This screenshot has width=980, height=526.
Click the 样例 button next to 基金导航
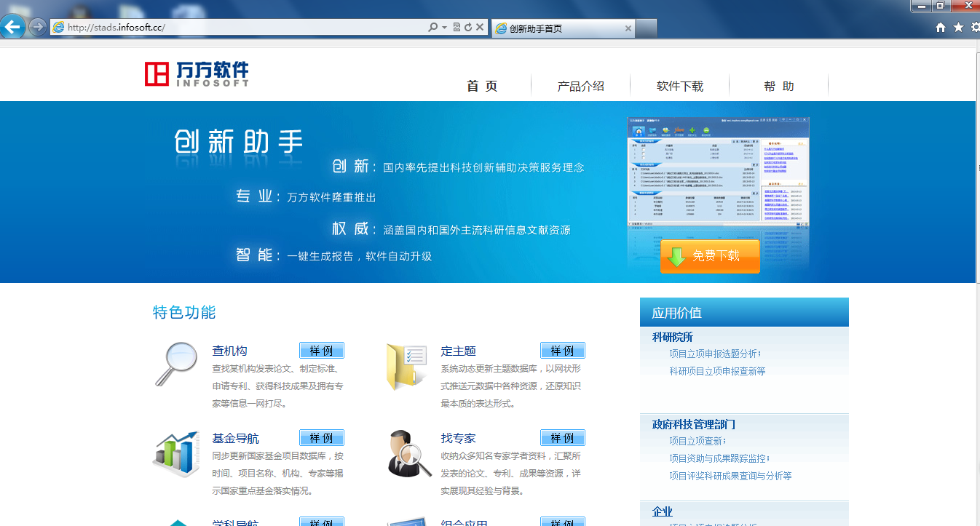322,438
